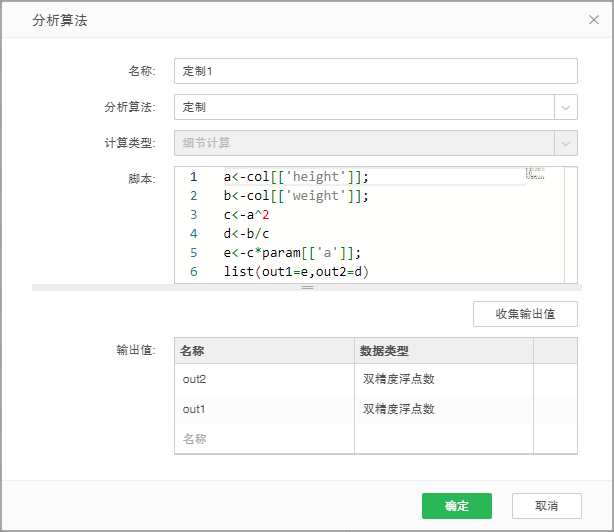Expand the 计算类型 dropdown arrow

click(x=566, y=143)
